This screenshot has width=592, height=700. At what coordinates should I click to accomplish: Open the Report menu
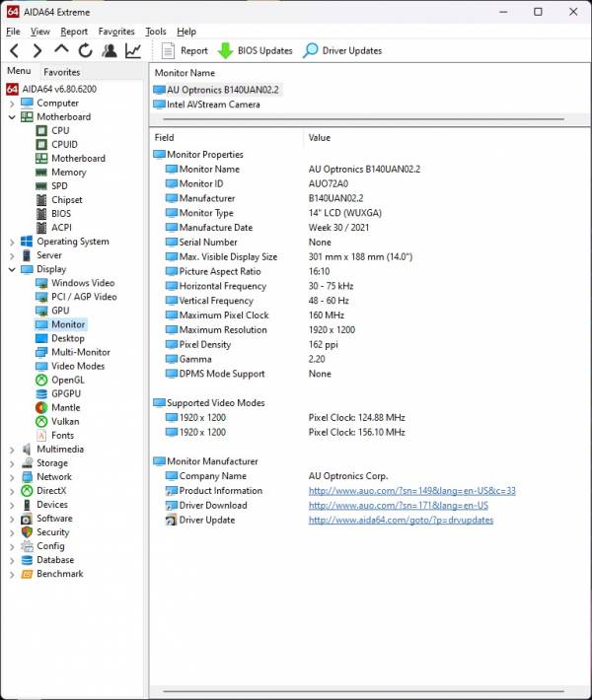tap(74, 32)
